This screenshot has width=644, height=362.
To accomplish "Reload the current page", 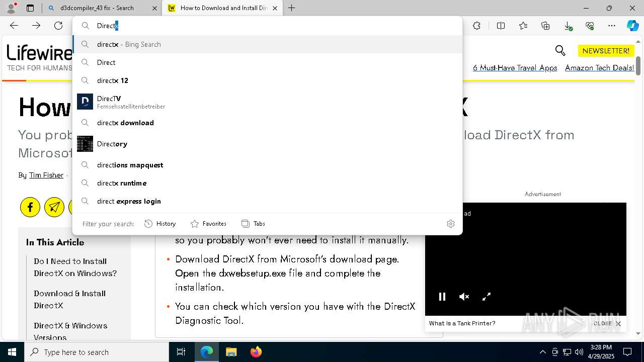I will click(58, 26).
